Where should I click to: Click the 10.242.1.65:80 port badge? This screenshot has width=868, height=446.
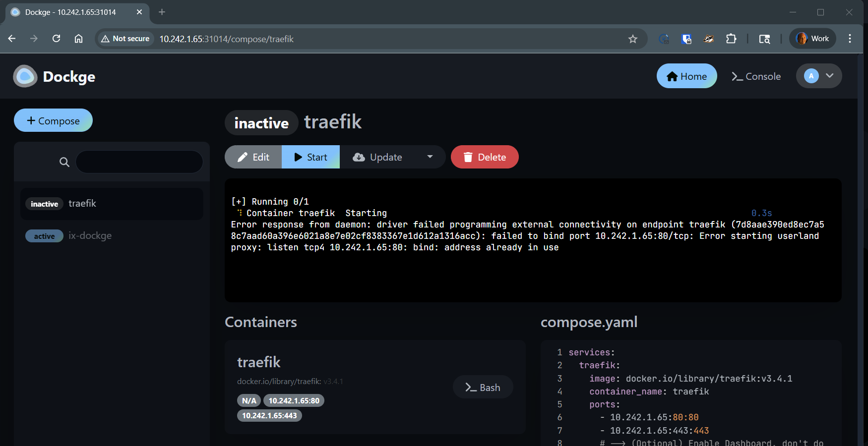[294, 400]
